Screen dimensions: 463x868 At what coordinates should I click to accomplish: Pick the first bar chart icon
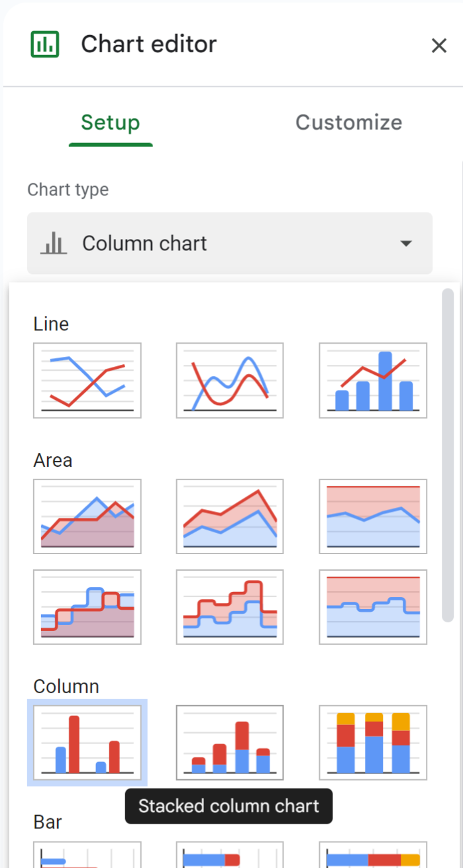87,855
